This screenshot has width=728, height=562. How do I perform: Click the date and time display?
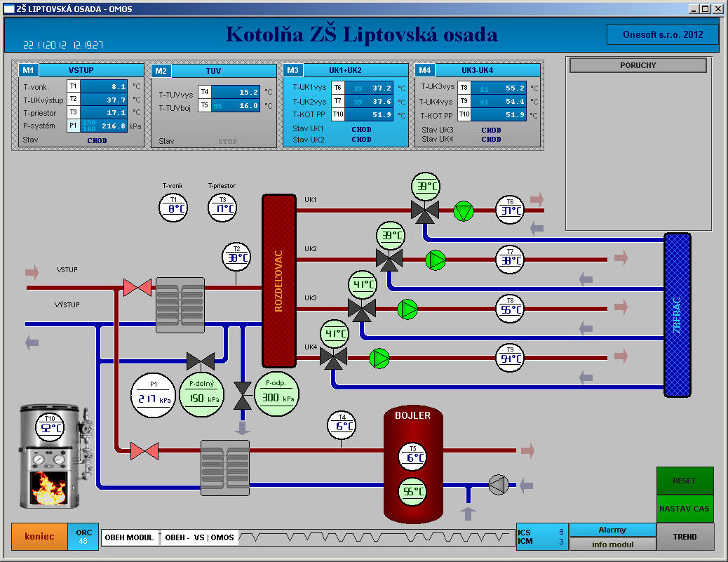pyautogui.click(x=63, y=45)
